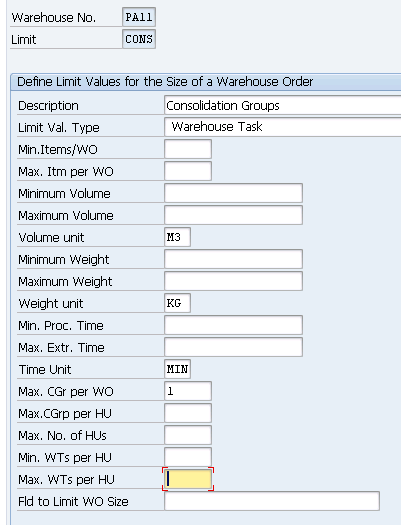Click the Minimum Weight field
The image size is (401, 525).
click(233, 259)
